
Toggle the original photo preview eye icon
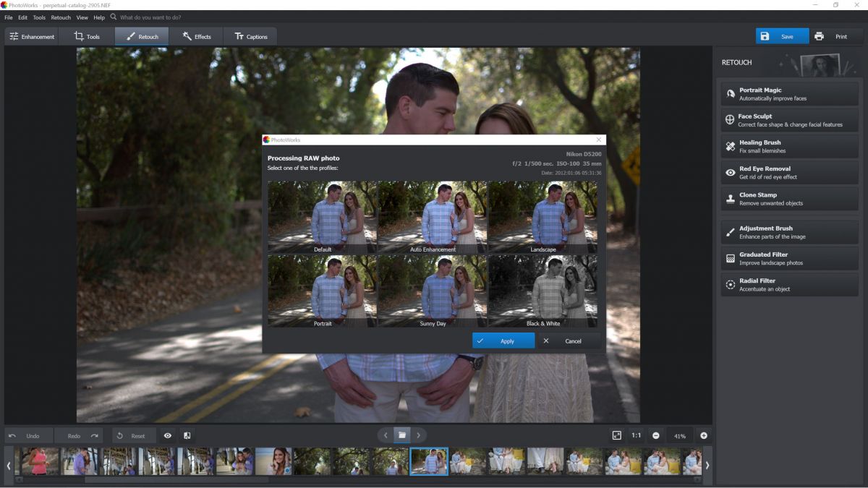168,435
